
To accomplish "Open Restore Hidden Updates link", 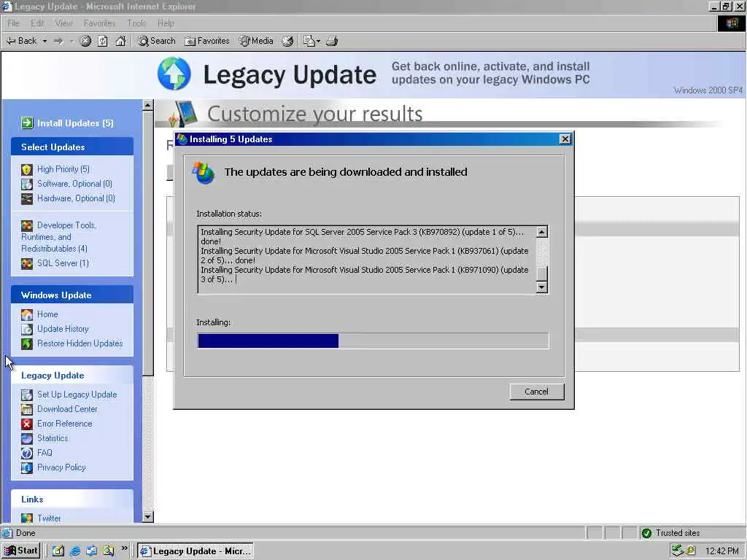I will (80, 343).
